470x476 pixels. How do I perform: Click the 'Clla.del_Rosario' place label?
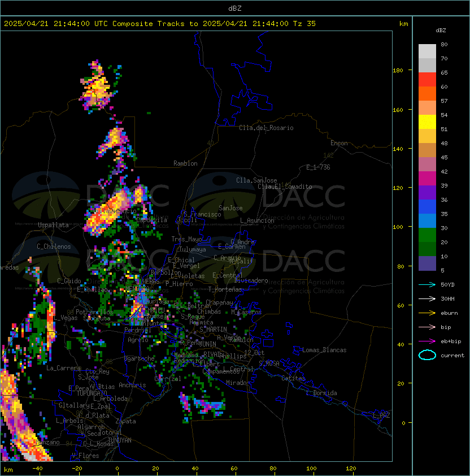click(266, 128)
